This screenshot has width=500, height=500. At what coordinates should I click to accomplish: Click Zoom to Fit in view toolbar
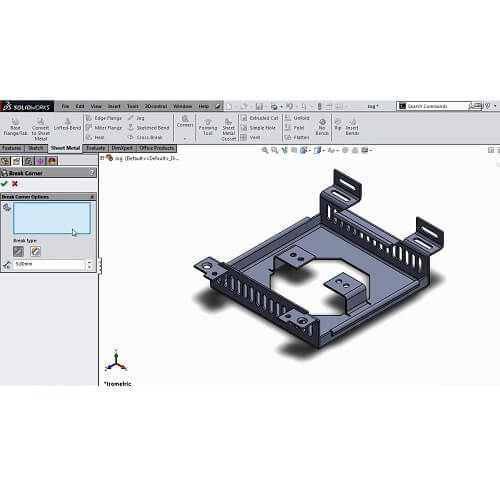click(x=265, y=150)
